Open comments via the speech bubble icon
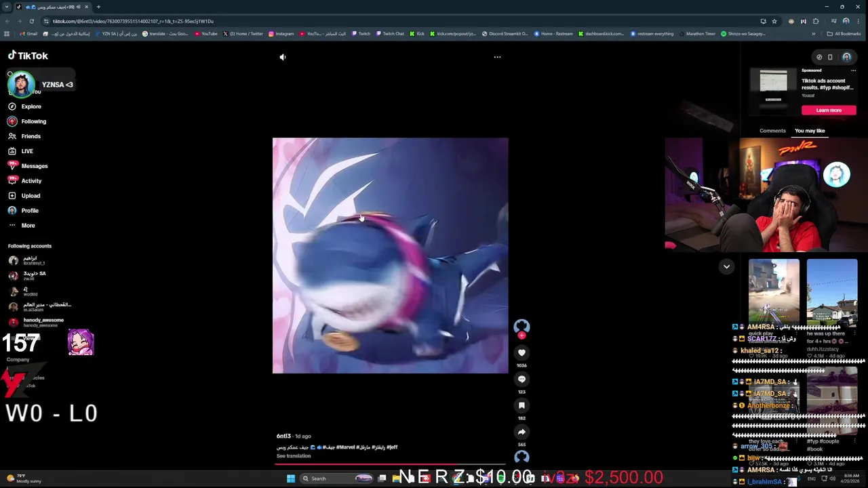The image size is (868, 488). click(521, 379)
